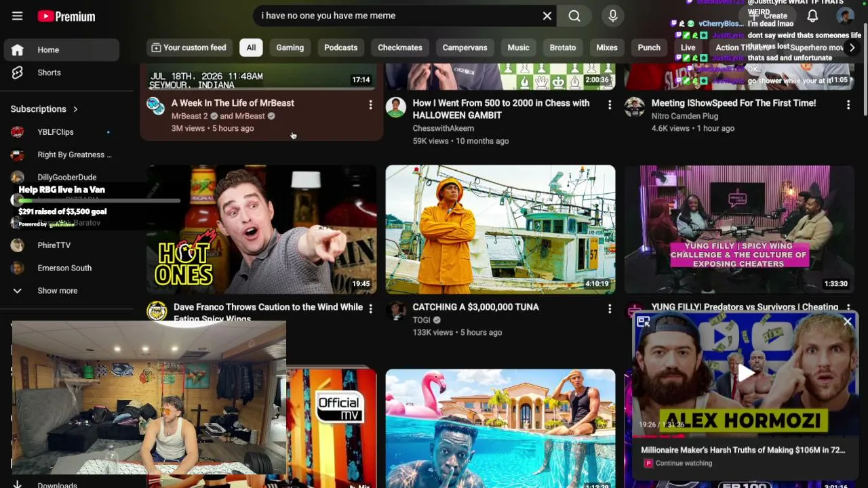Screen dimensions: 868x488
Task: Open the Yung Filly spicy wing challenge thumbnail
Action: tap(739, 230)
